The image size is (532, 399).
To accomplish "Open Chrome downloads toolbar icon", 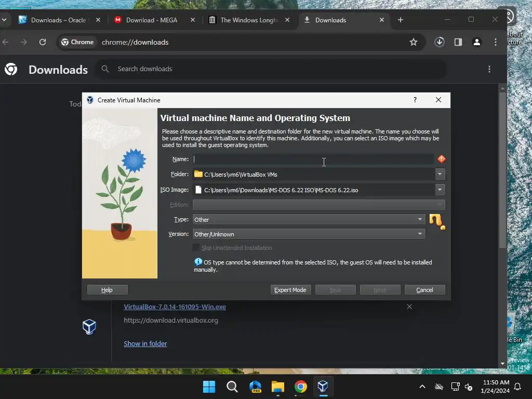I will tap(440, 42).
